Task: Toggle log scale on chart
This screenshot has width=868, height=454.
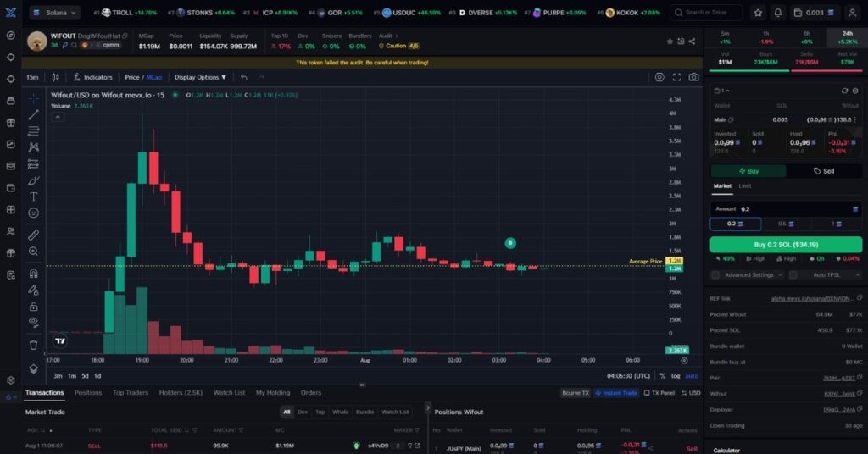Action: 676,376
